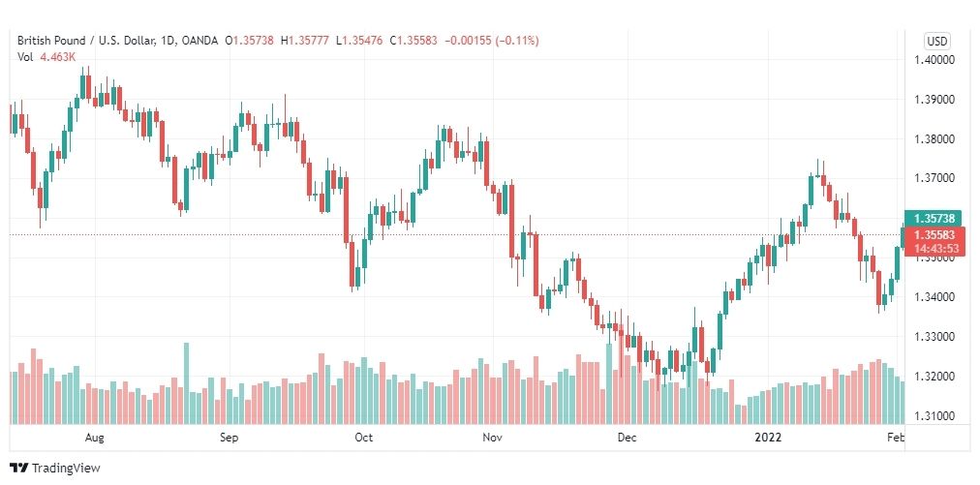Click the Aug label on time axis
Image resolution: width=980 pixels, height=485 pixels.
94,438
